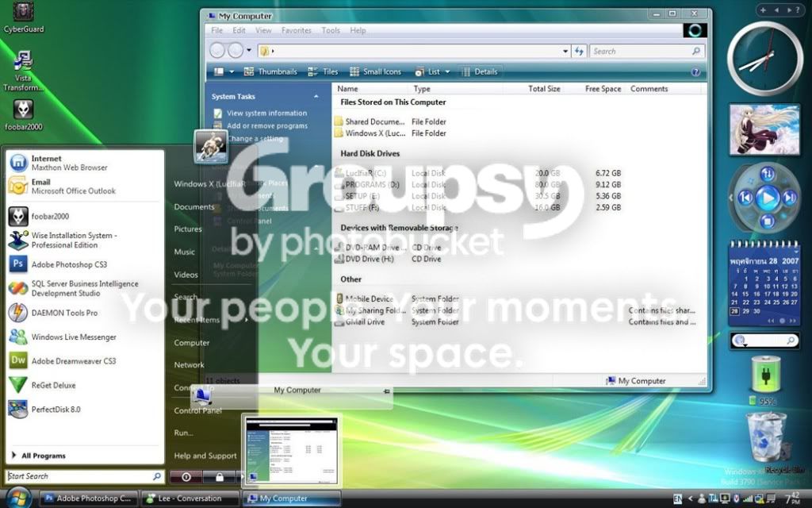Open Pictures from Start menu
This screenshot has width=812, height=508.
pos(188,229)
